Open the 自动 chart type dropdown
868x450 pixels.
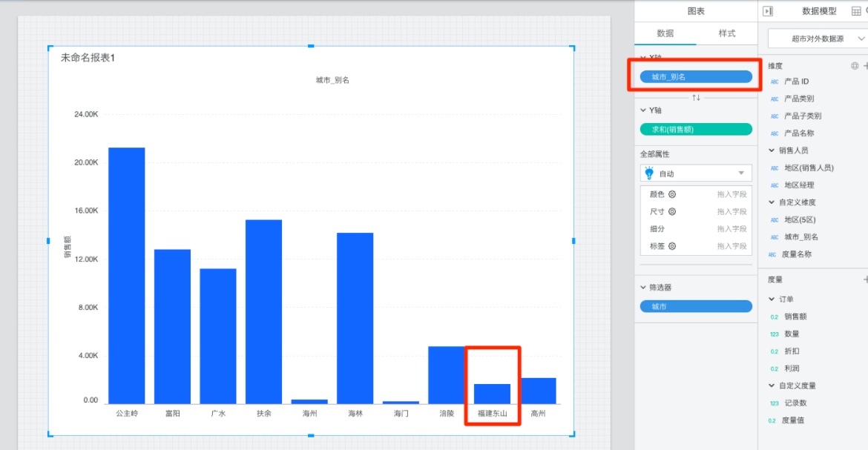point(740,173)
